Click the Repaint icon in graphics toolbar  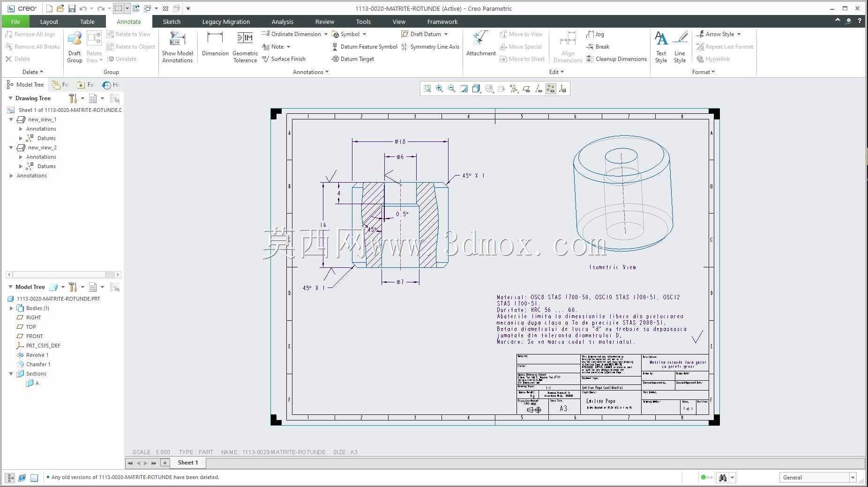tap(464, 89)
